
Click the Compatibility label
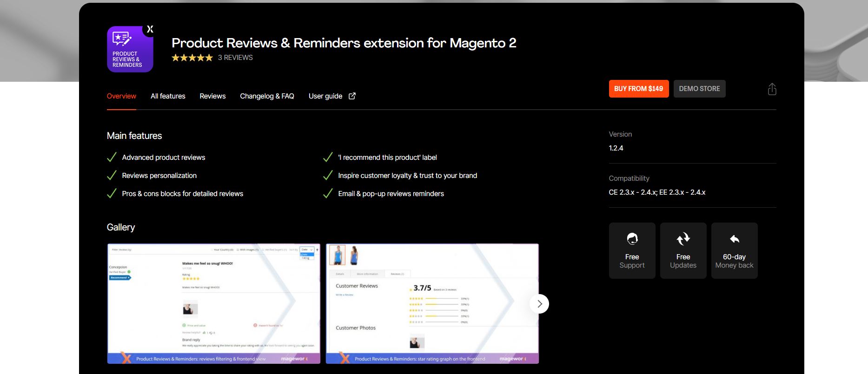(629, 178)
